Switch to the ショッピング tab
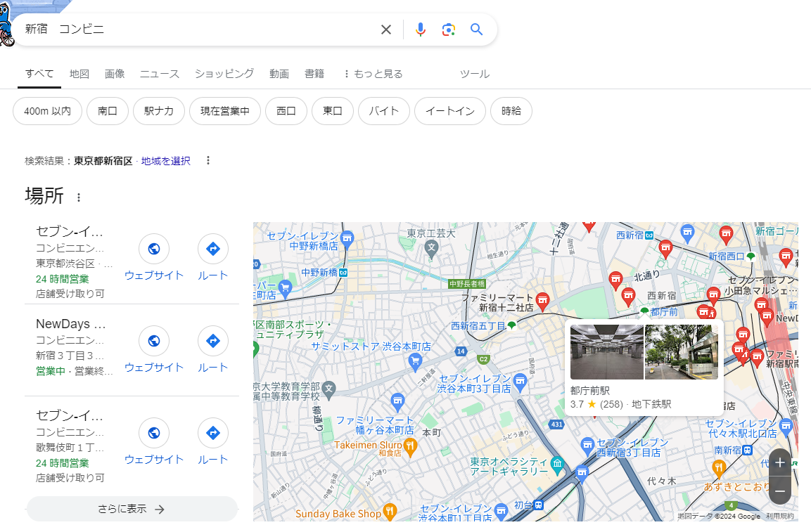 224,74
